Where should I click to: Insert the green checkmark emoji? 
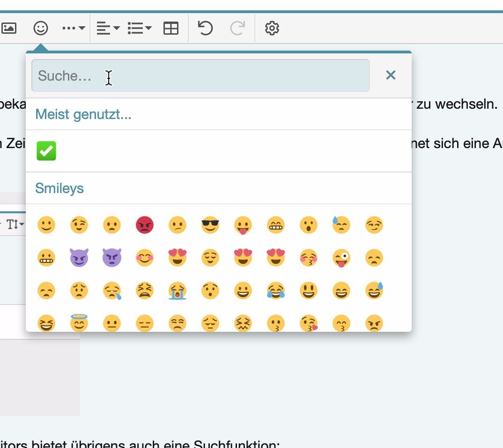46,151
